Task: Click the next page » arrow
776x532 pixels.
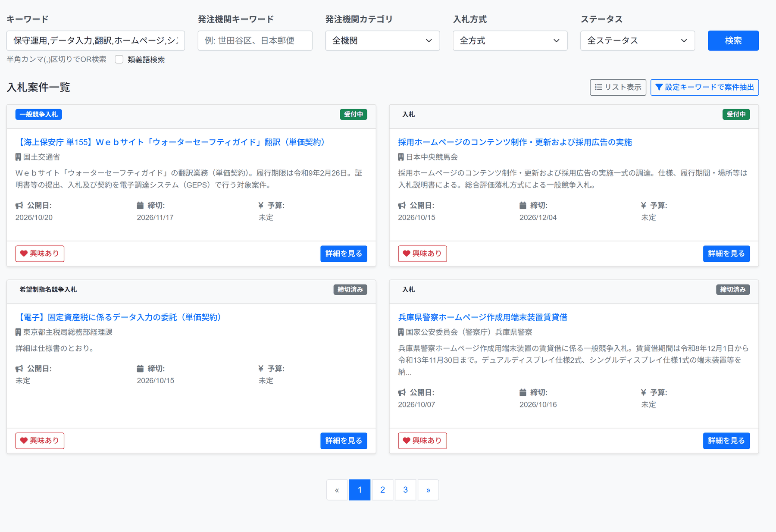Action: [428, 490]
